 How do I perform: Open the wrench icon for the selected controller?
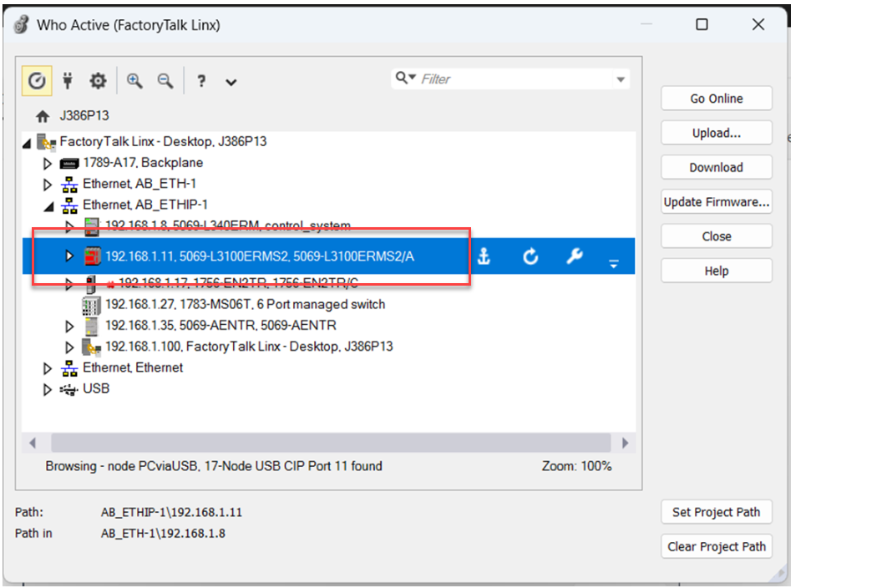pyautogui.click(x=575, y=257)
